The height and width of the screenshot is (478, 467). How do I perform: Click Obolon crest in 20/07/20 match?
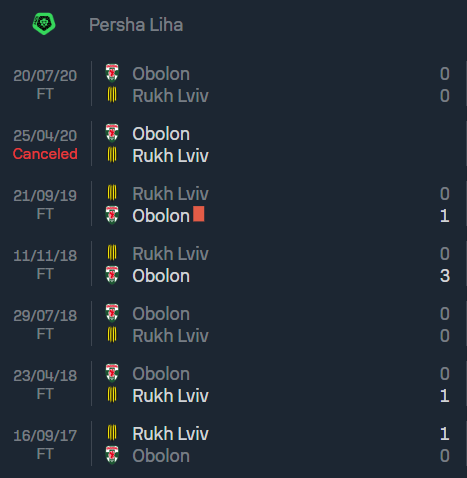112,73
